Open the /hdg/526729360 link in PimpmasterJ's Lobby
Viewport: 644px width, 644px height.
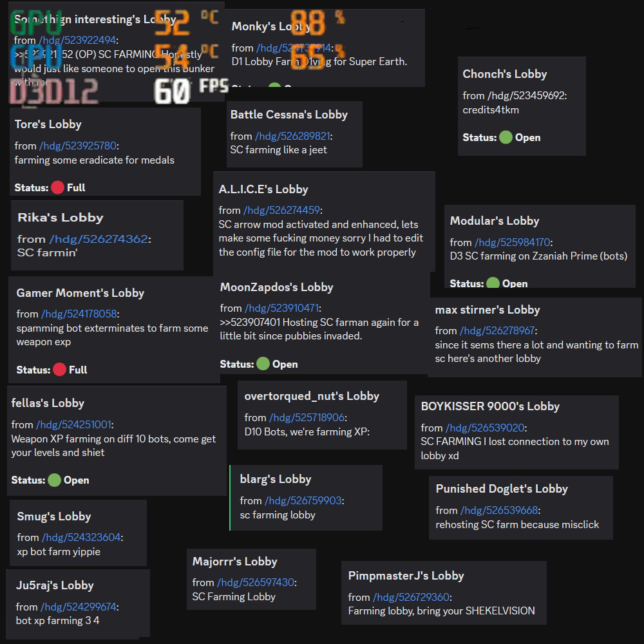point(411,597)
